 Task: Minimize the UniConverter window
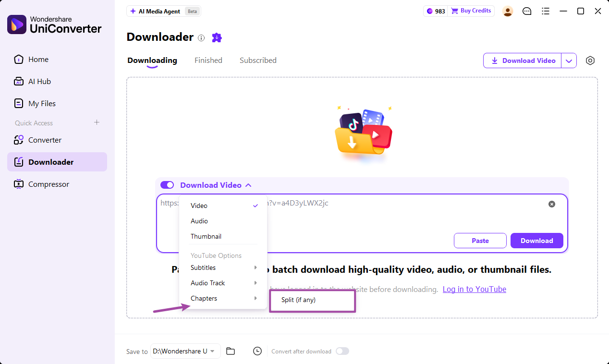(x=563, y=11)
